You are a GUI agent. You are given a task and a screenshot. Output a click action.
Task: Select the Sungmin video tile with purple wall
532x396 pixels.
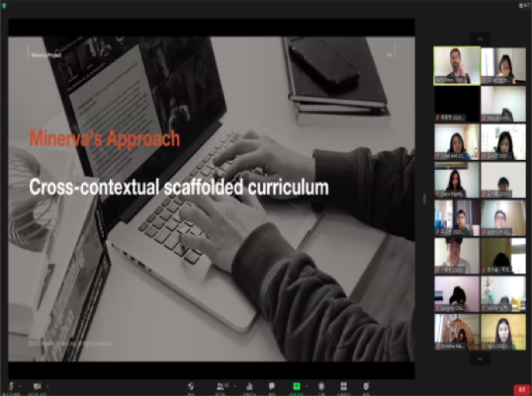point(457,294)
